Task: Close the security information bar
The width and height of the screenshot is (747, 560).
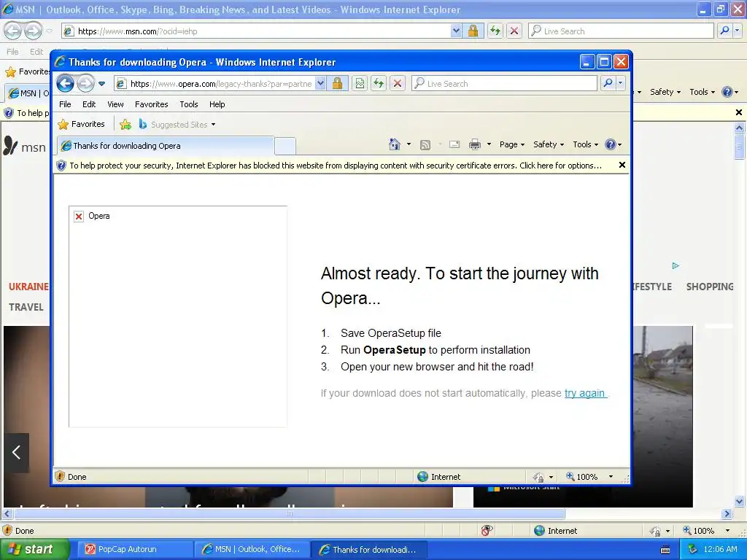Action: point(622,165)
